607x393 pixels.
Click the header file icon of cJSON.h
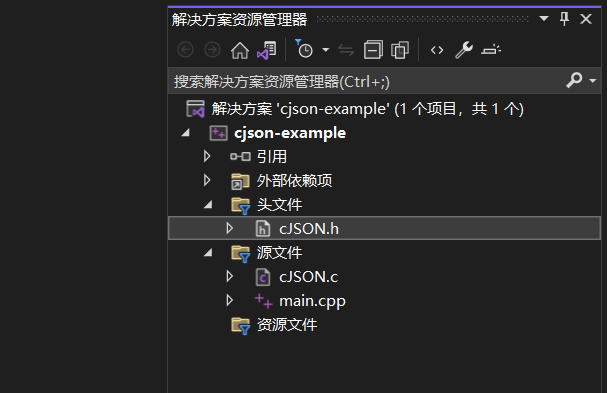(x=263, y=228)
